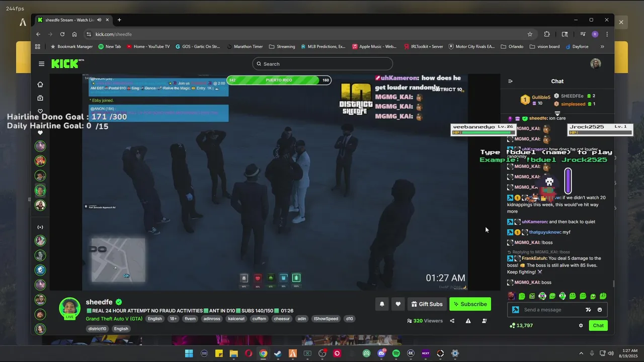Click the chat scrollbar
This screenshot has height=362, width=644.
click(613, 284)
